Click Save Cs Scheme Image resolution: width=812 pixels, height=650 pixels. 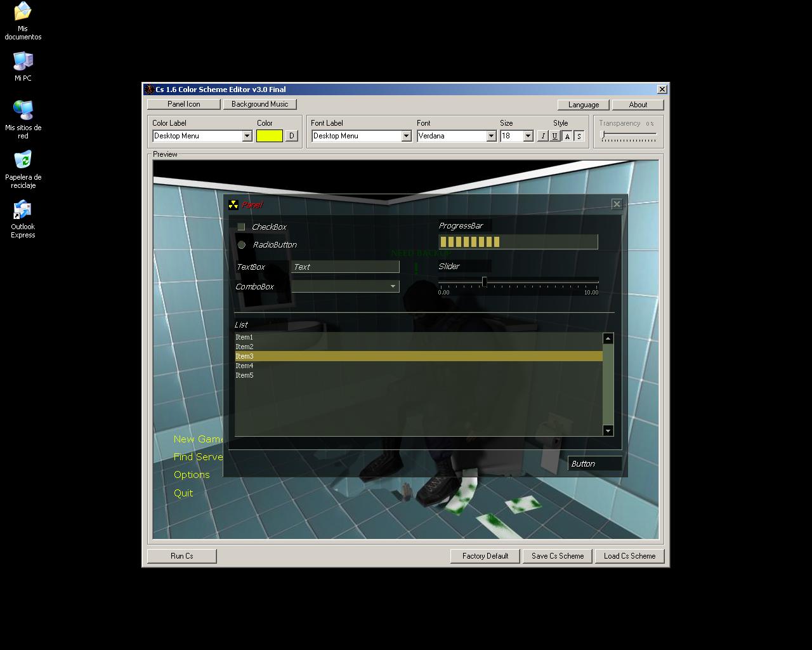coord(558,556)
